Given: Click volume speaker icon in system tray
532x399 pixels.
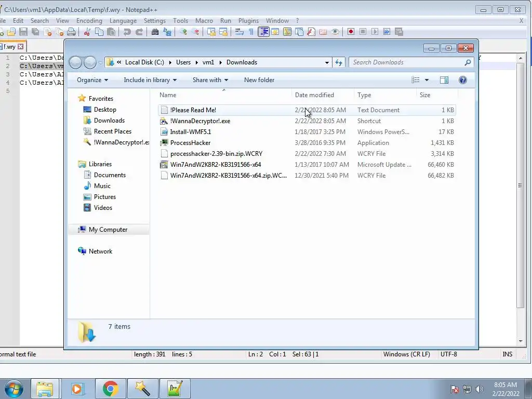Looking at the screenshot, I should [x=480, y=389].
